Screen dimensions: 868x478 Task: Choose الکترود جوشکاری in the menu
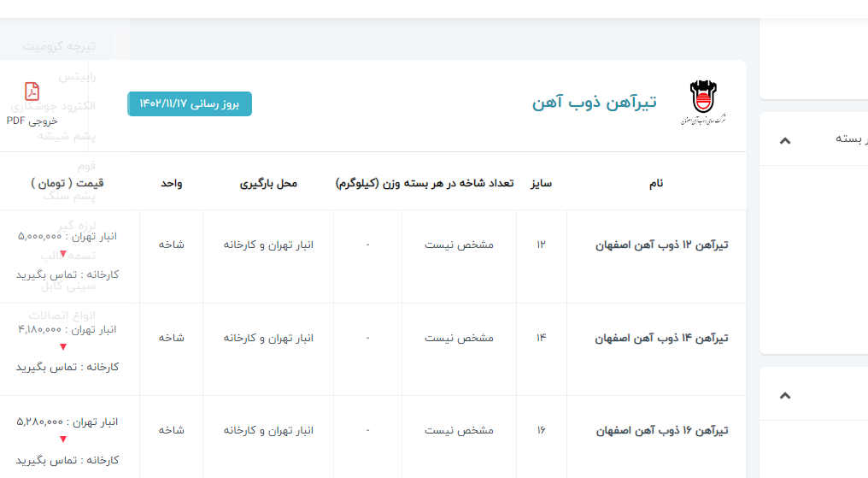tap(53, 106)
